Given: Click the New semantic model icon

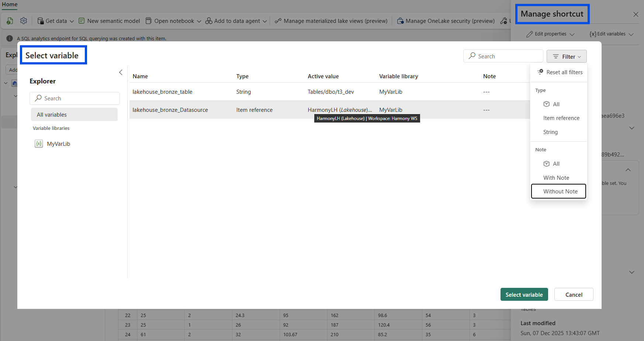Looking at the screenshot, I should pyautogui.click(x=82, y=21).
